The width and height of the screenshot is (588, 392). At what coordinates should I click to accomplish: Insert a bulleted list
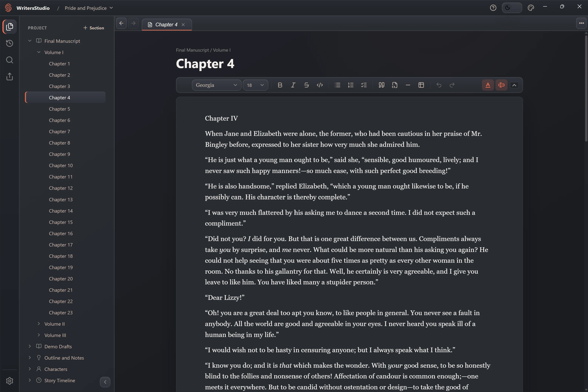click(x=338, y=85)
